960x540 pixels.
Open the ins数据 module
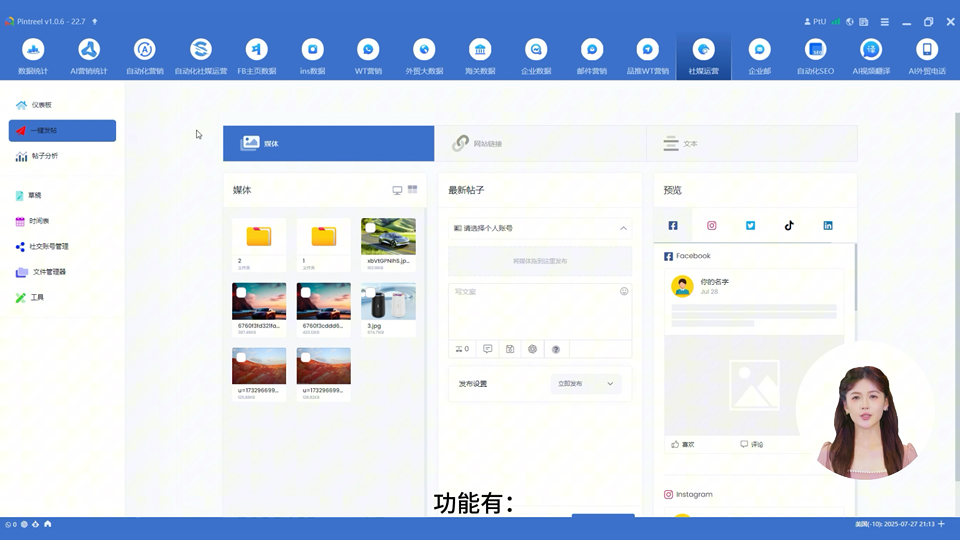click(312, 56)
